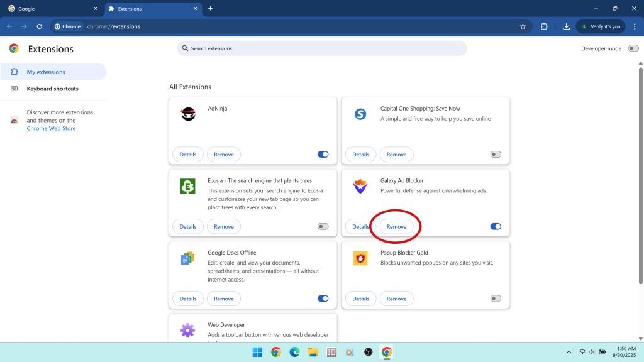Screen dimensions: 644x362
Task: Click the Ecosia leaf icon
Action: [187, 186]
